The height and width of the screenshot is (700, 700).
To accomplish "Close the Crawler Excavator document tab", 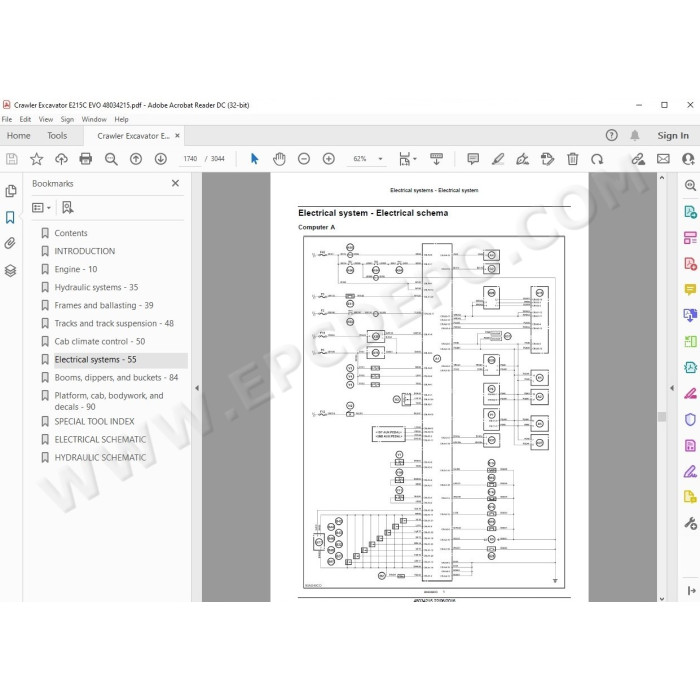I will (177, 135).
